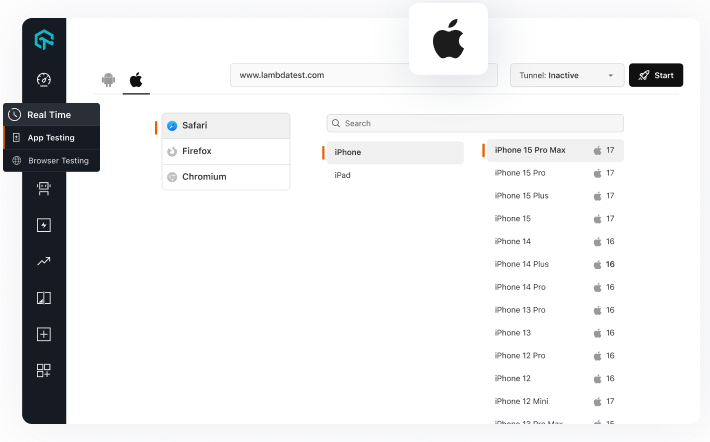Choose the iPhone 13 row

pos(555,333)
